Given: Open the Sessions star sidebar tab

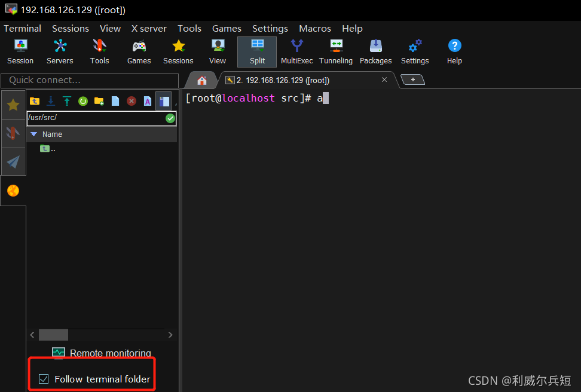Looking at the screenshot, I should 13,105.
